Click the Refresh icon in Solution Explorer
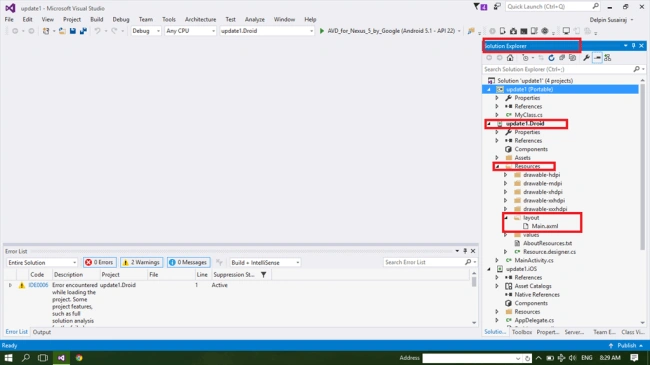Image resolution: width=650 pixels, height=365 pixels. click(551, 58)
